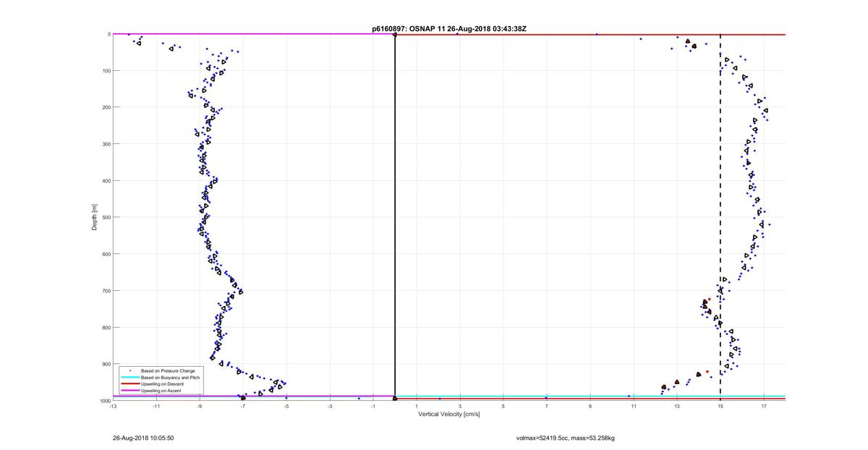Click legend entry Based on Pressure Change
868x450 pixels.
point(168,371)
